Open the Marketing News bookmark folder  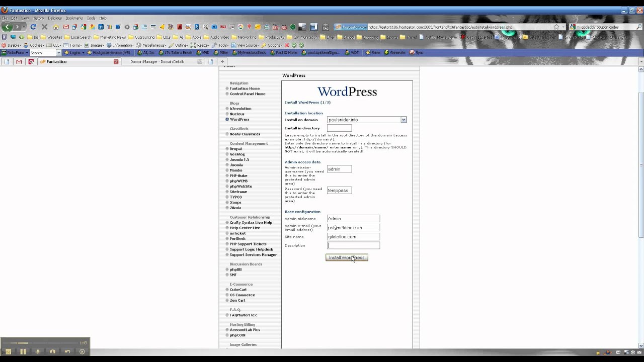point(110,37)
